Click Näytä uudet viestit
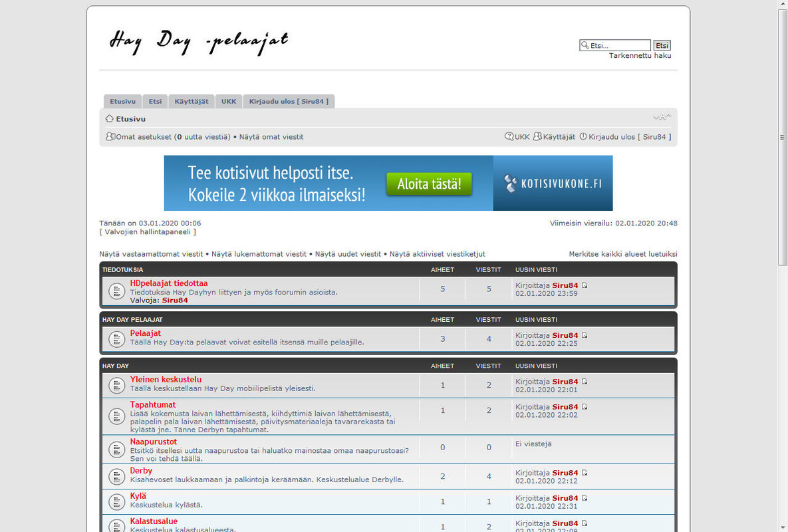The width and height of the screenshot is (788, 532). coord(348,253)
